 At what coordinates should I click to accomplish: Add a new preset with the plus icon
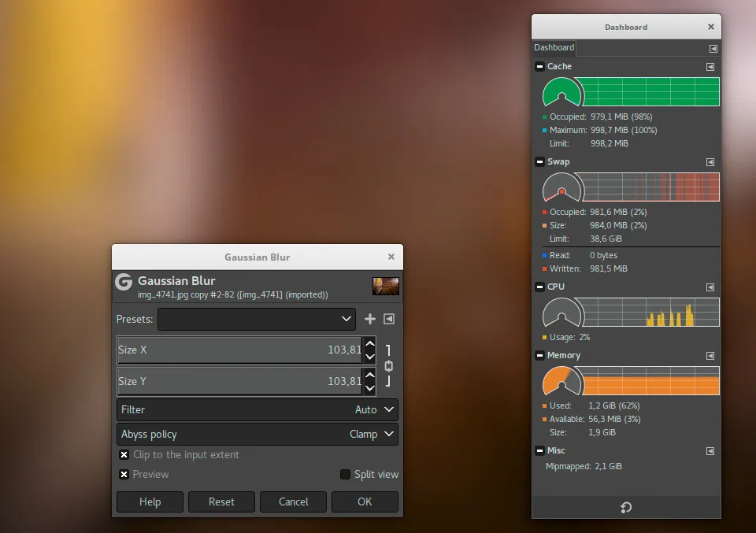click(369, 319)
